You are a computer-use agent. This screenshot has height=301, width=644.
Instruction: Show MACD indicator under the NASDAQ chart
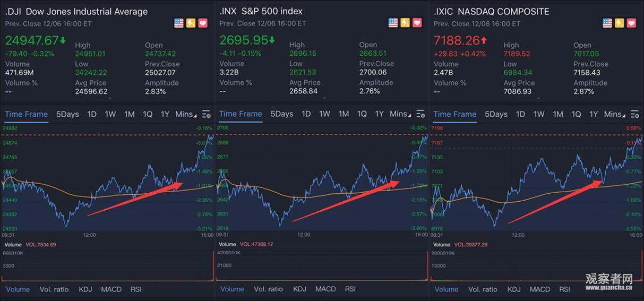tap(540, 289)
